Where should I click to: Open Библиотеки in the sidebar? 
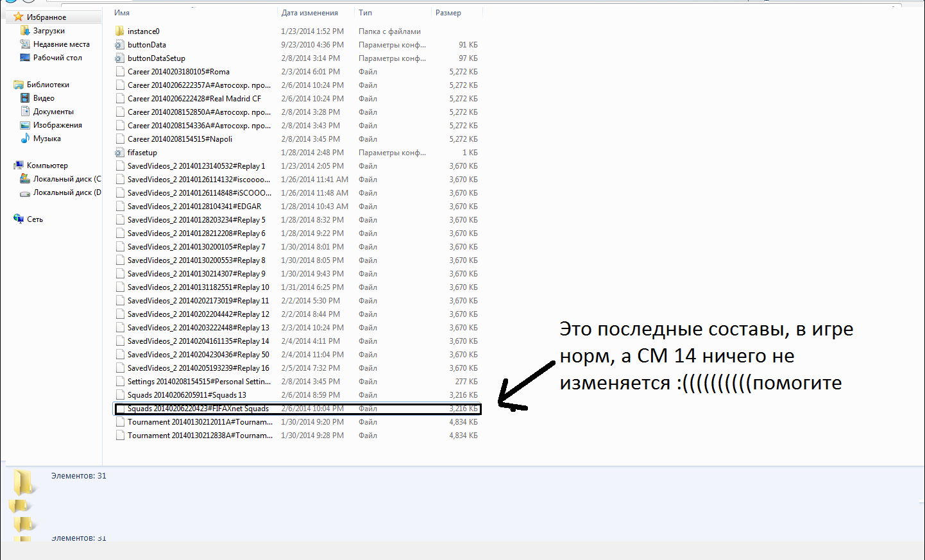[x=48, y=85]
